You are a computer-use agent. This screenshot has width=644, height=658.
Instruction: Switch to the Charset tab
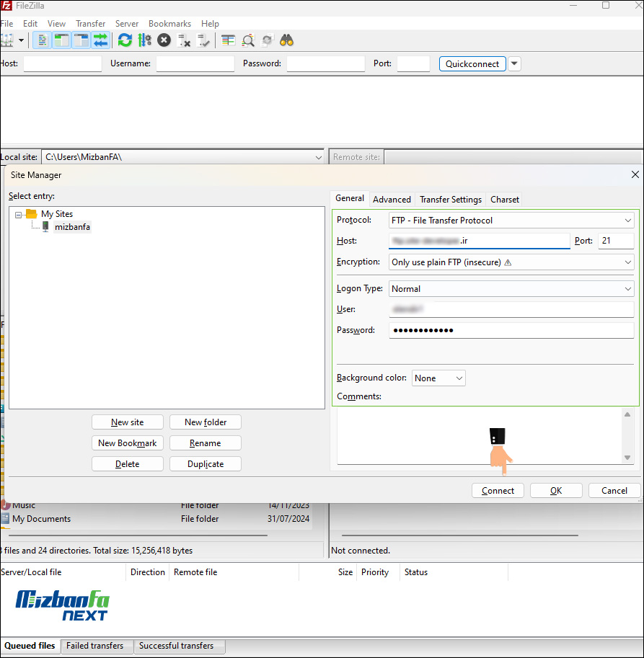tap(505, 200)
